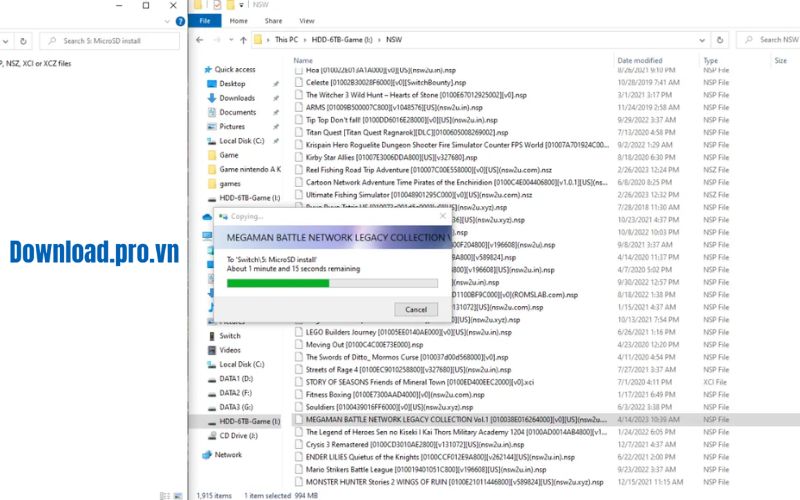Expand the ribbon in MicroSD install window

click(167, 21)
